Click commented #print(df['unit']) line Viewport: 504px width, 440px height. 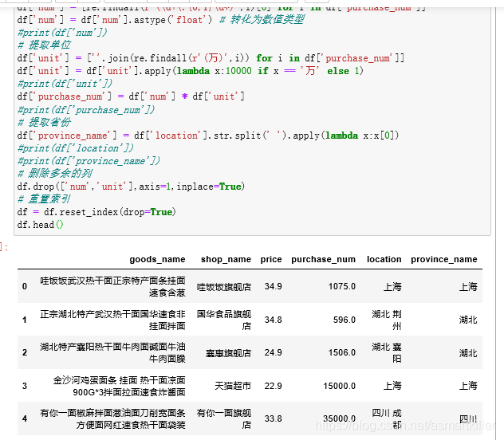pyautogui.click(x=65, y=84)
